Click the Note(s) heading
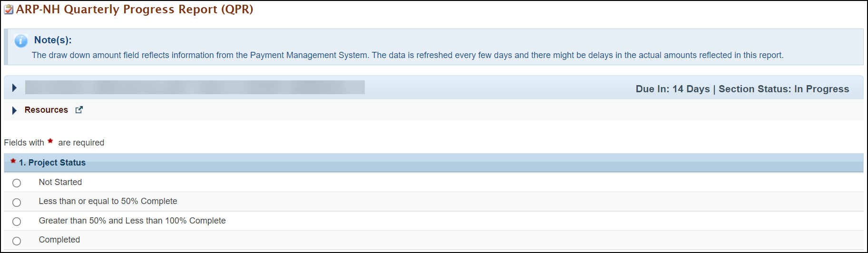 click(x=53, y=40)
